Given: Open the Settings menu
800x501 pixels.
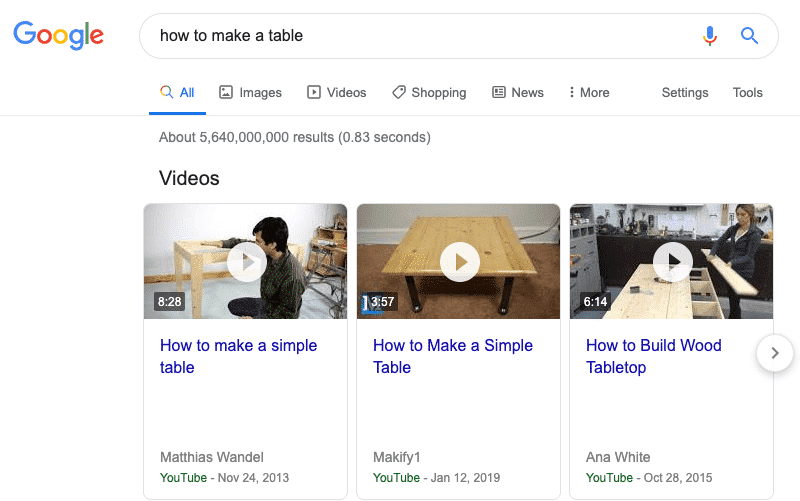Looking at the screenshot, I should point(685,92).
